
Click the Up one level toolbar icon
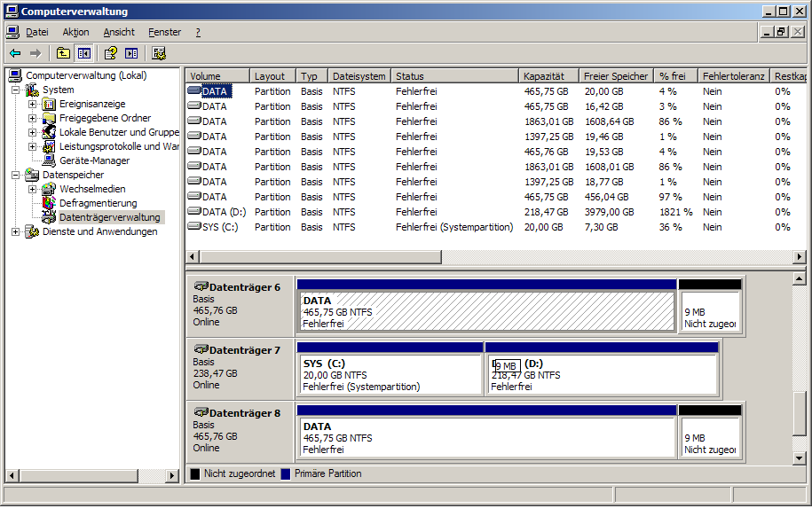pos(63,53)
